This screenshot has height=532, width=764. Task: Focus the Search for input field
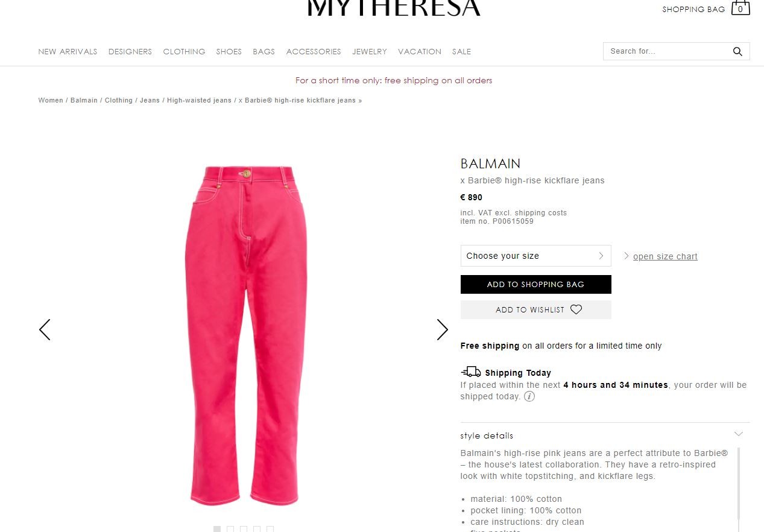pos(667,51)
